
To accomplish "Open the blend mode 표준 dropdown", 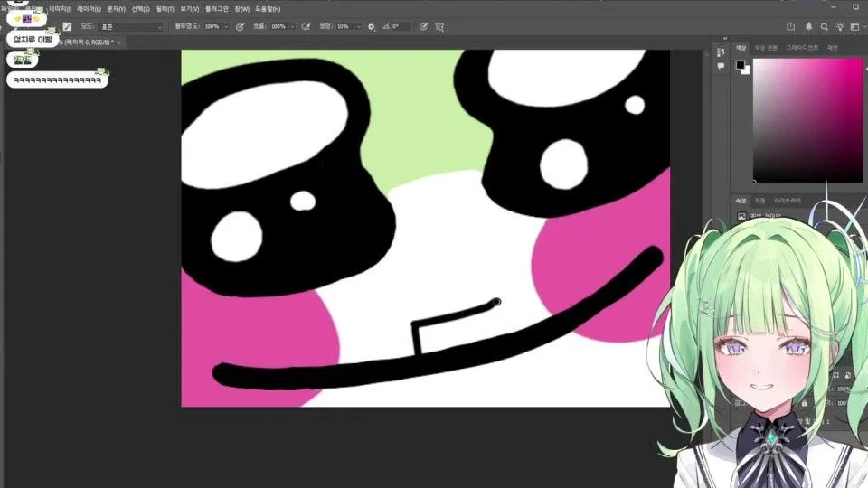I will point(132,26).
